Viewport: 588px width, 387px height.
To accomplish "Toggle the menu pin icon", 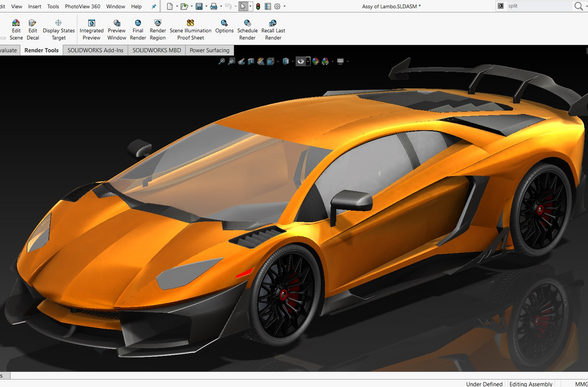I will 154,6.
